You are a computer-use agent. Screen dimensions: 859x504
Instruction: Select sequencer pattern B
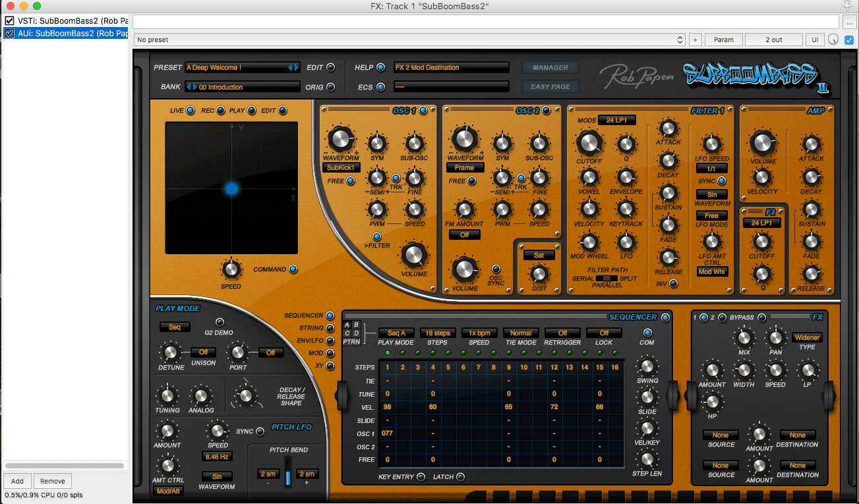356,325
